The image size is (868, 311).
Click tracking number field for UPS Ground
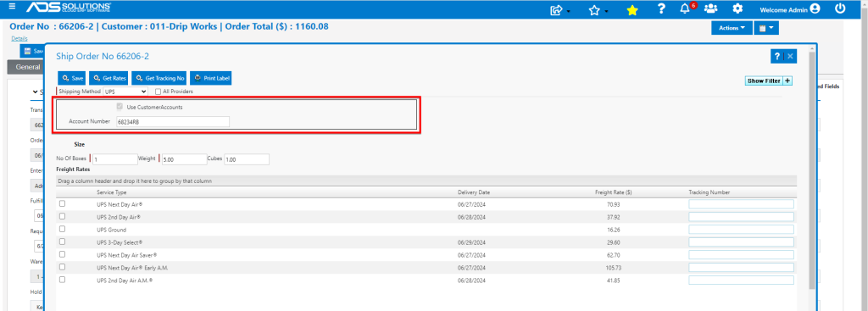[741, 230]
